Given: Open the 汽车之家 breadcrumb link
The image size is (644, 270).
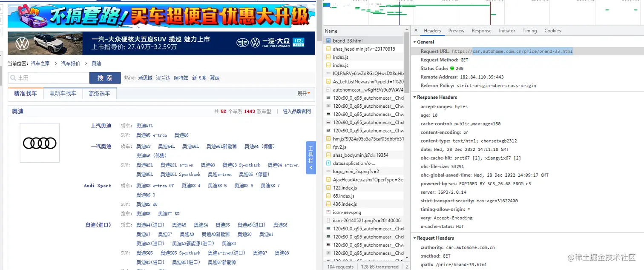Looking at the screenshot, I should tap(40, 63).
